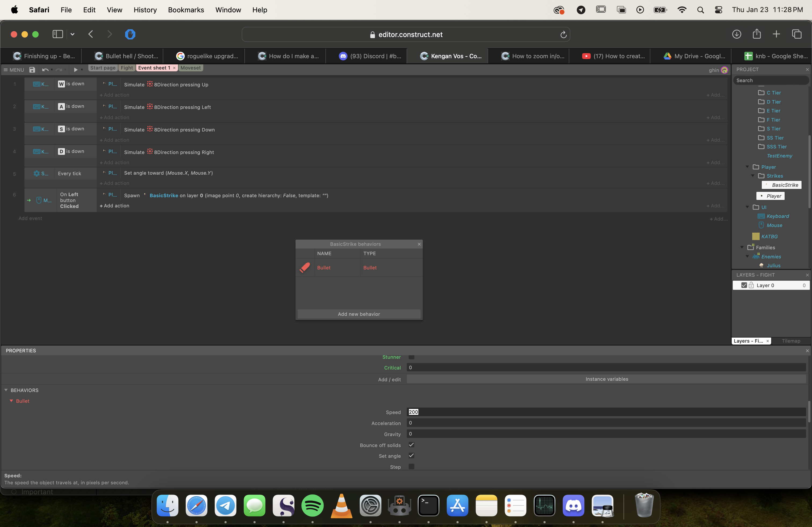Click Add action under event 6
Screen dimensions: 812x527
(x=114, y=206)
